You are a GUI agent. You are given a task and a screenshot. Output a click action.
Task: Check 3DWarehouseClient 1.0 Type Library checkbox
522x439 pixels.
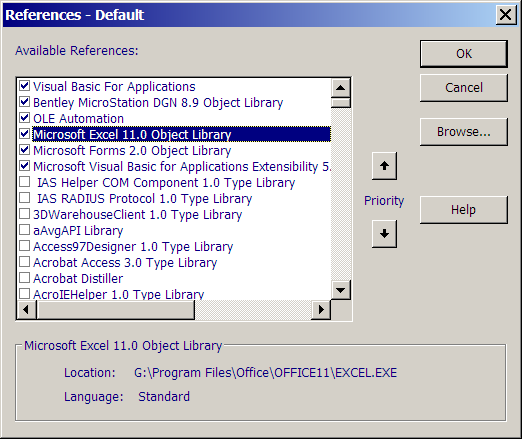pos(24,214)
